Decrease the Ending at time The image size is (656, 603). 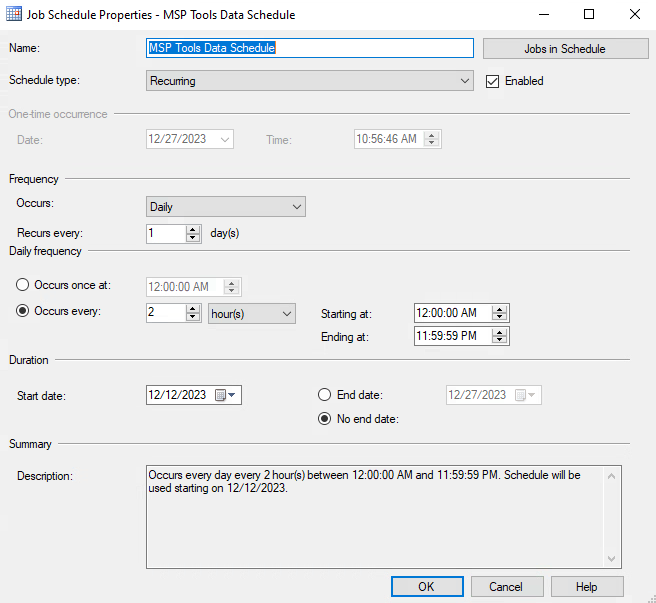point(499,340)
